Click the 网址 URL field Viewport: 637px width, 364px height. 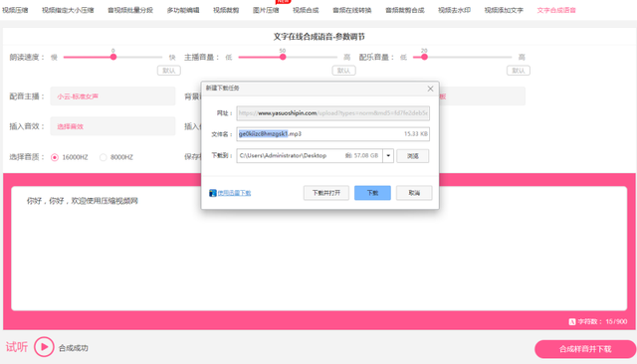point(332,113)
